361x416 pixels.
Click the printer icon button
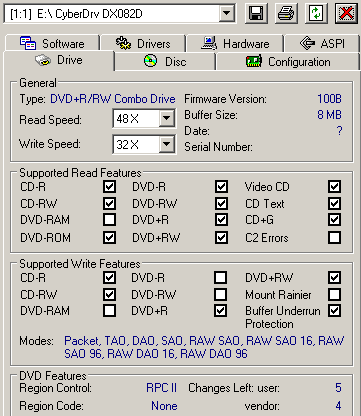286,13
